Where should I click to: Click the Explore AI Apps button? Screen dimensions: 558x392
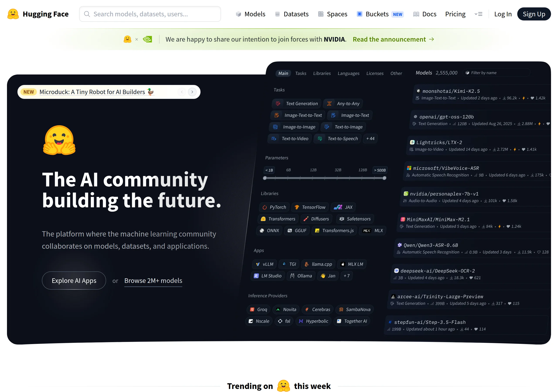(x=74, y=280)
